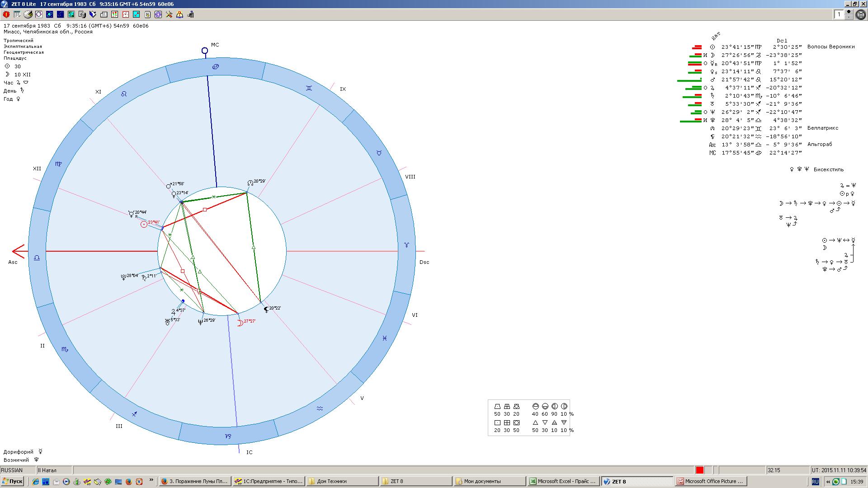This screenshot has width=868, height=488.
Task: Open Дом Техники taskbar window
Action: click(342, 482)
